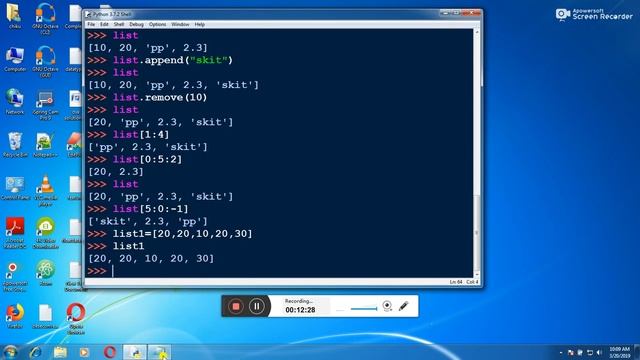Select the Opera Browser desktop icon

(76, 318)
